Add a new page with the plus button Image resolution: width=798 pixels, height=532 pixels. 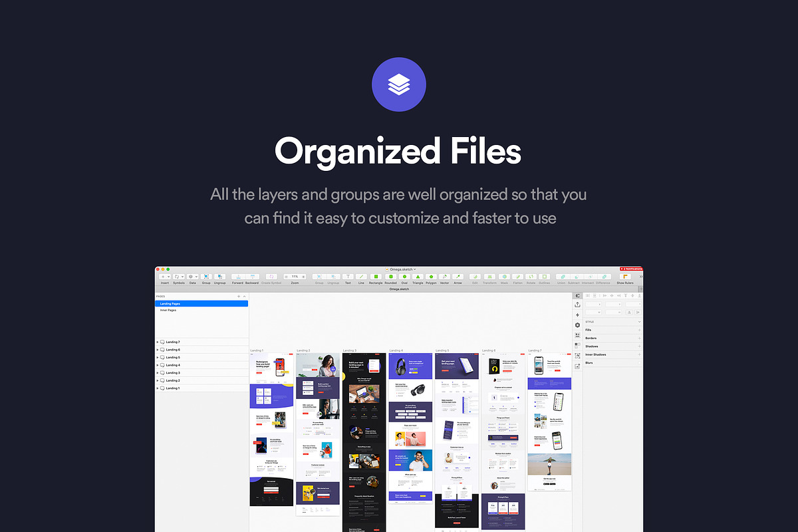pos(239,296)
